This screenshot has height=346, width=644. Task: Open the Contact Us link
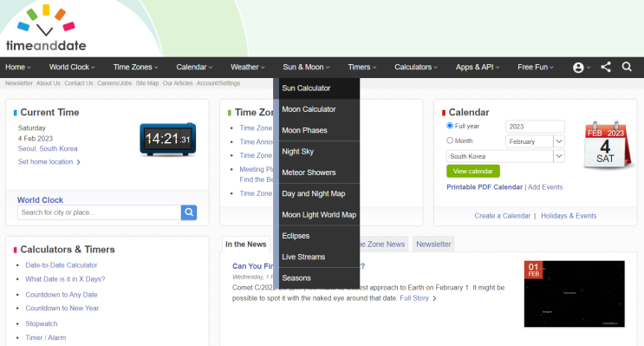(79, 83)
